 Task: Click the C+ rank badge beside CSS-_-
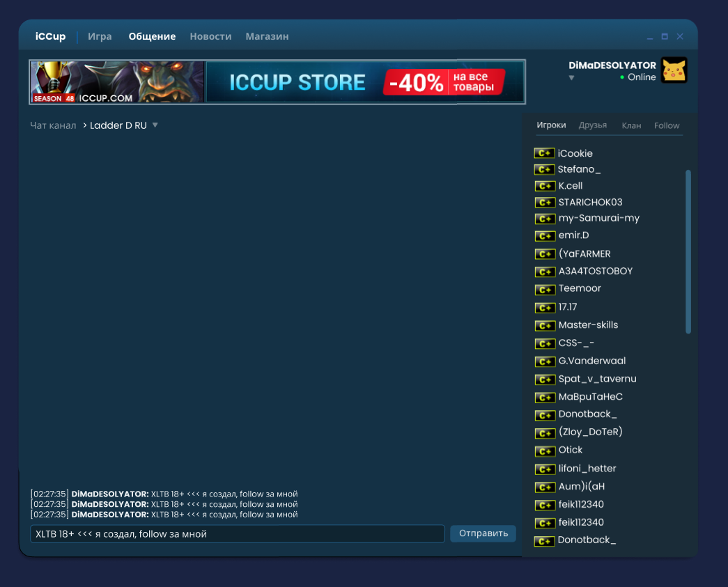click(x=545, y=343)
